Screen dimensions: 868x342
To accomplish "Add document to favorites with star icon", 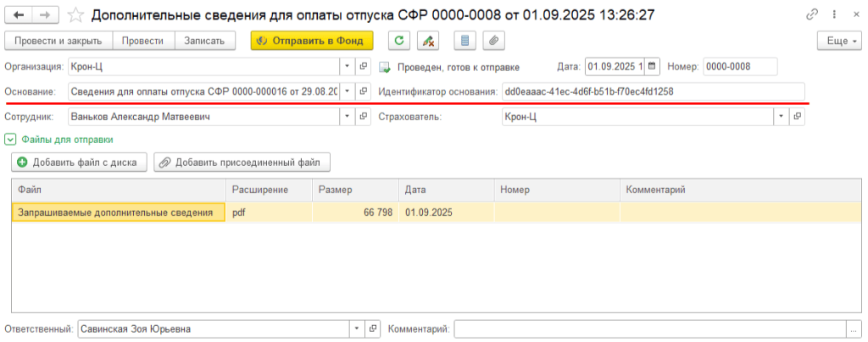I will 78,15.
